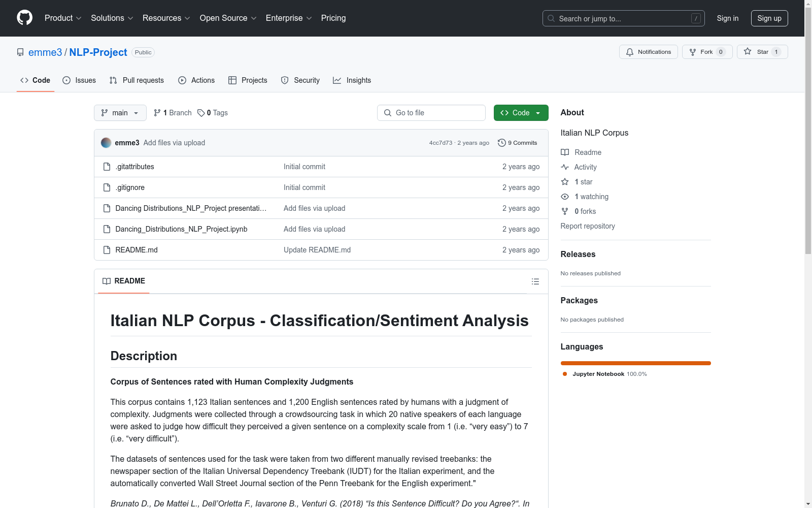This screenshot has width=812, height=508.
Task: Open the Releases heading link
Action: 578,255
